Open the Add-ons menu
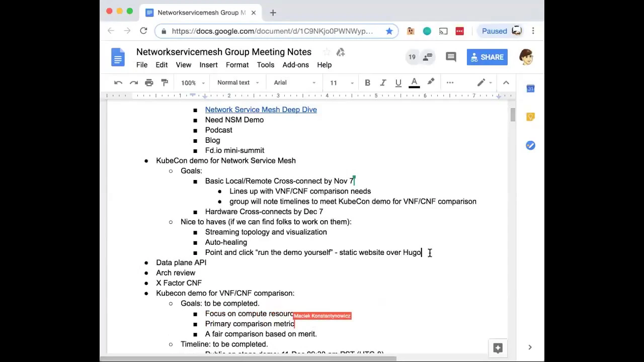The width and height of the screenshot is (644, 362). tap(296, 65)
